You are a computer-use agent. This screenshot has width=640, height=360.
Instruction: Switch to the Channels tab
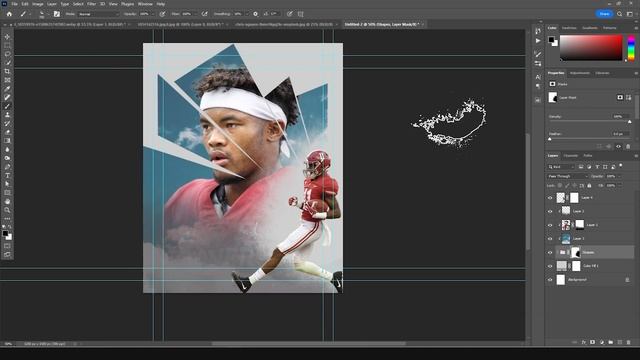click(571, 156)
